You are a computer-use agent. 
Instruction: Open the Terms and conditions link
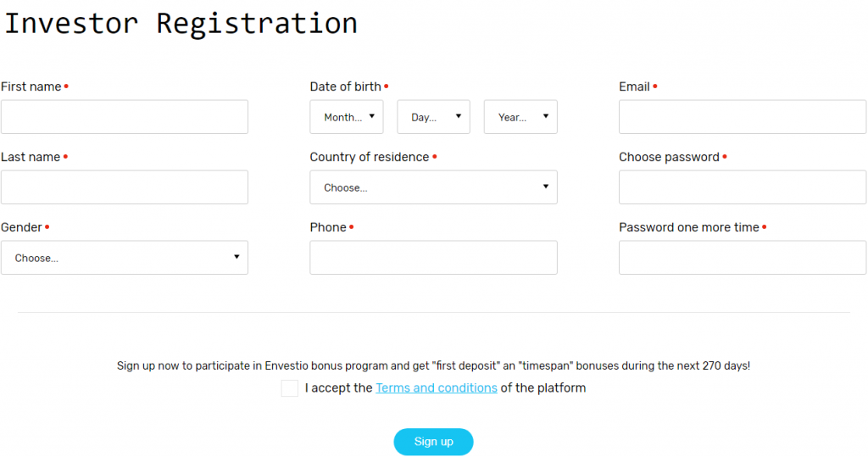(437, 388)
